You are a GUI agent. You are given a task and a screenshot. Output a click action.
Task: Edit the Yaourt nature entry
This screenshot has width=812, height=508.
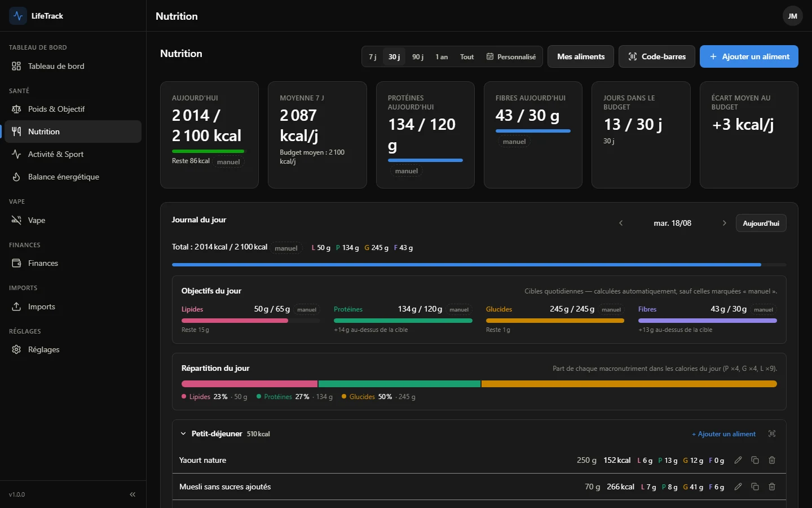(x=738, y=460)
